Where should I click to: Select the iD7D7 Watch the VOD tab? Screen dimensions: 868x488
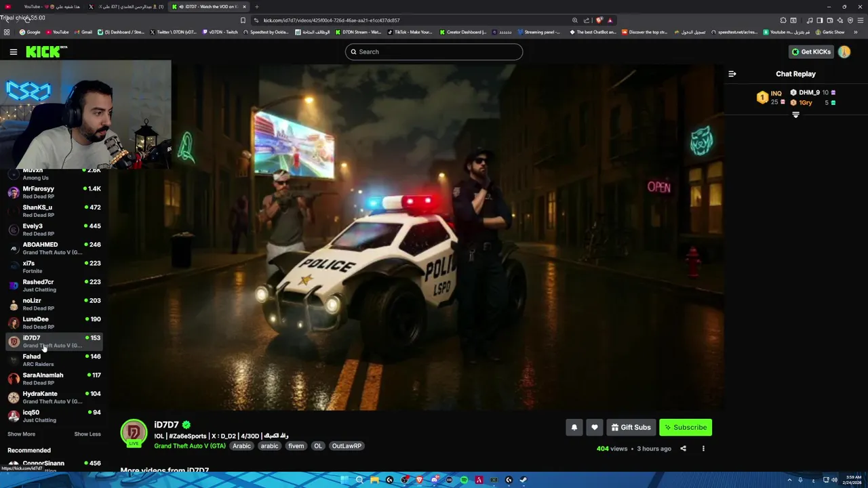pos(208,7)
